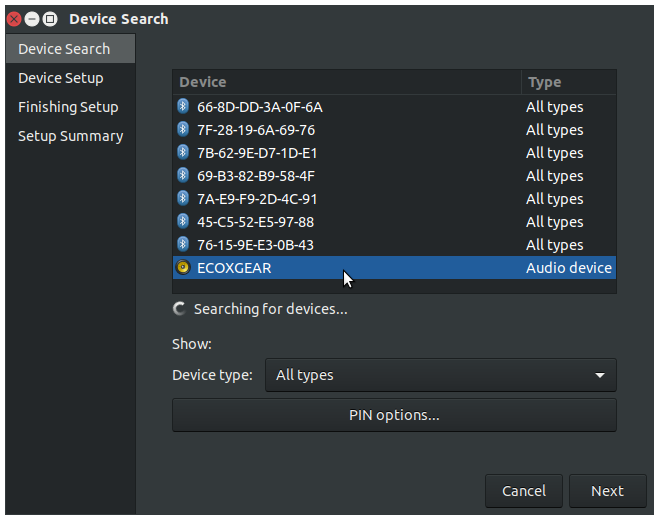Sort list by Device column header
The height and width of the screenshot is (524, 663).
[x=347, y=82]
